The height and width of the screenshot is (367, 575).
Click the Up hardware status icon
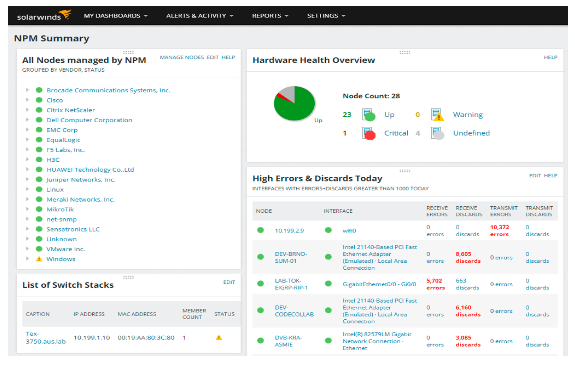click(x=369, y=114)
